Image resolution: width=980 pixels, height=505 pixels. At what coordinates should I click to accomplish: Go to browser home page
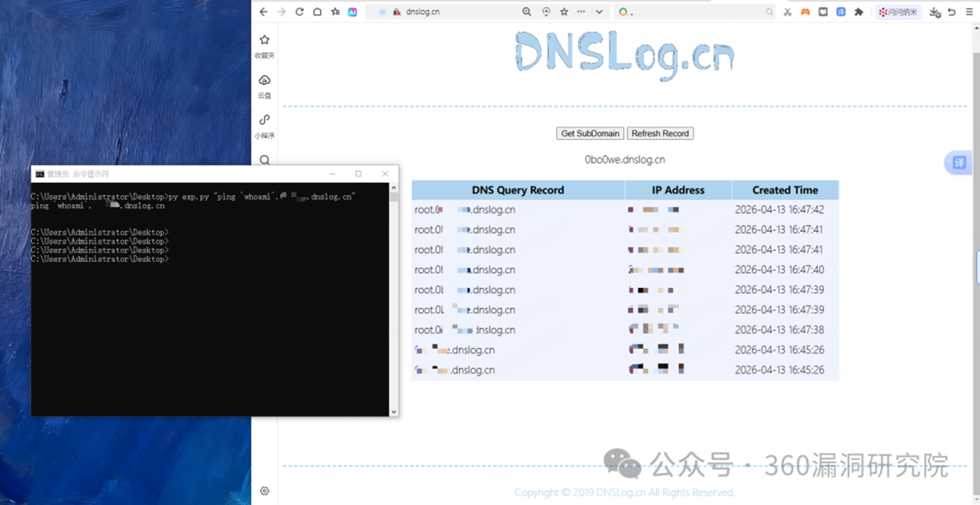[318, 12]
